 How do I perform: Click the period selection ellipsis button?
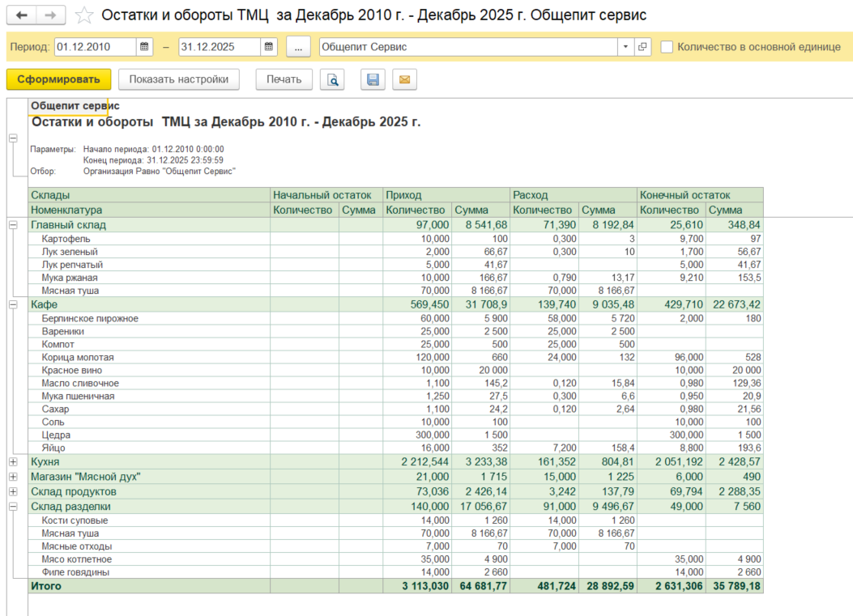[x=298, y=47]
